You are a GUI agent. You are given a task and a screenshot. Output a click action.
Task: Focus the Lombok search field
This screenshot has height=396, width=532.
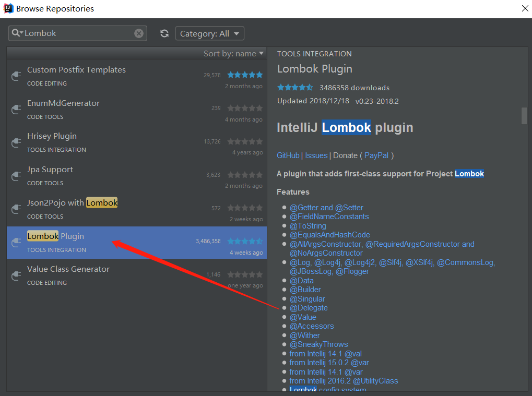coord(77,33)
